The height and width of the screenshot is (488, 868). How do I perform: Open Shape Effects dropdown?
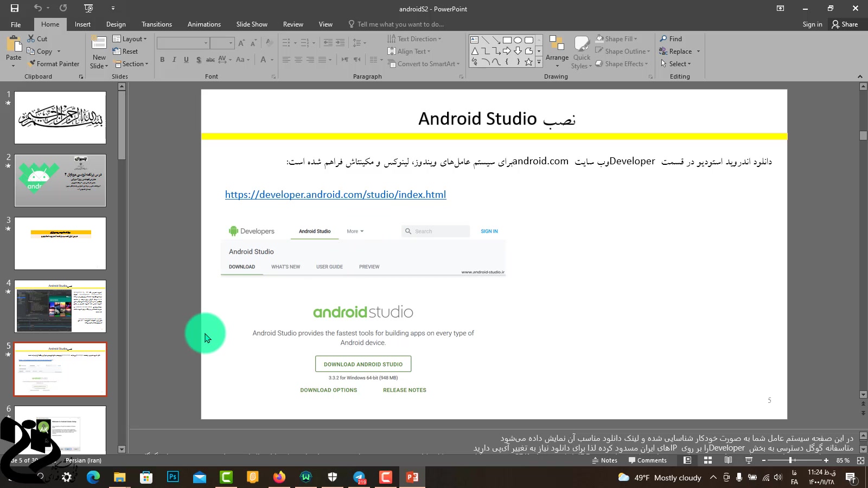click(x=622, y=64)
